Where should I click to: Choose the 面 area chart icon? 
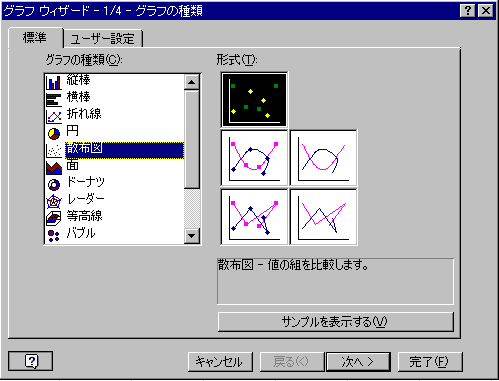point(54,168)
